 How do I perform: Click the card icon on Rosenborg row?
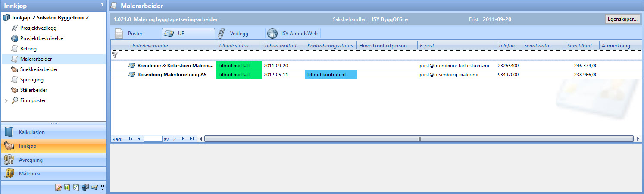pyautogui.click(x=132, y=75)
